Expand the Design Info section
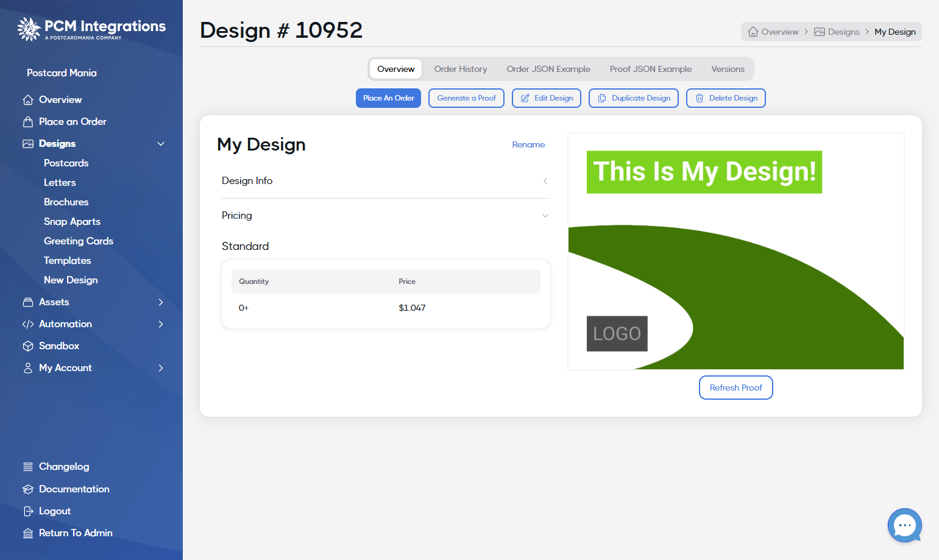The height and width of the screenshot is (560, 939). click(x=386, y=181)
